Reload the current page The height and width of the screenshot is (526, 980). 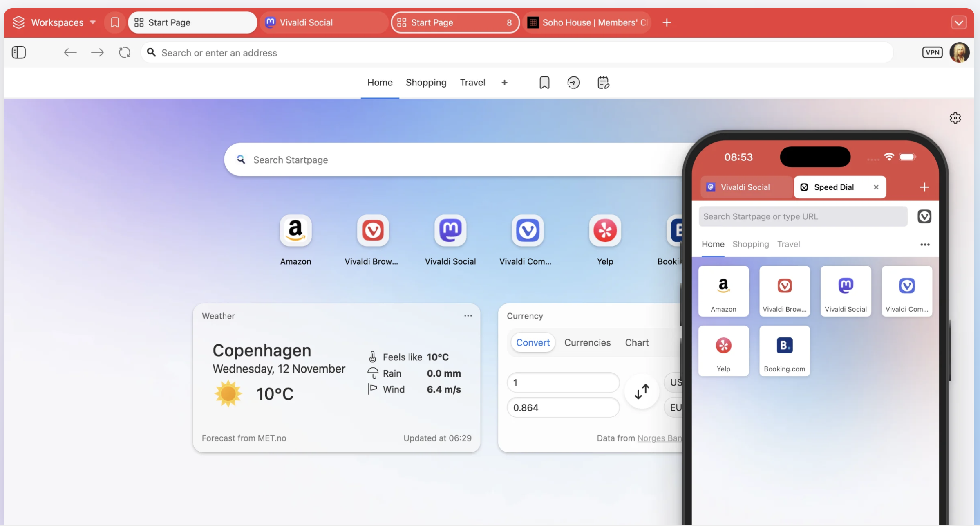click(125, 52)
